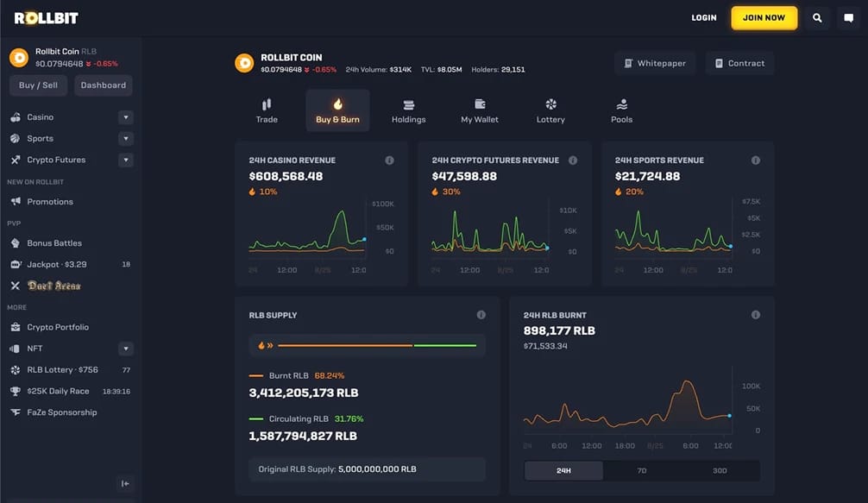The height and width of the screenshot is (503, 868).
Task: Show info for 24H Sports Revenue
Action: (x=756, y=160)
